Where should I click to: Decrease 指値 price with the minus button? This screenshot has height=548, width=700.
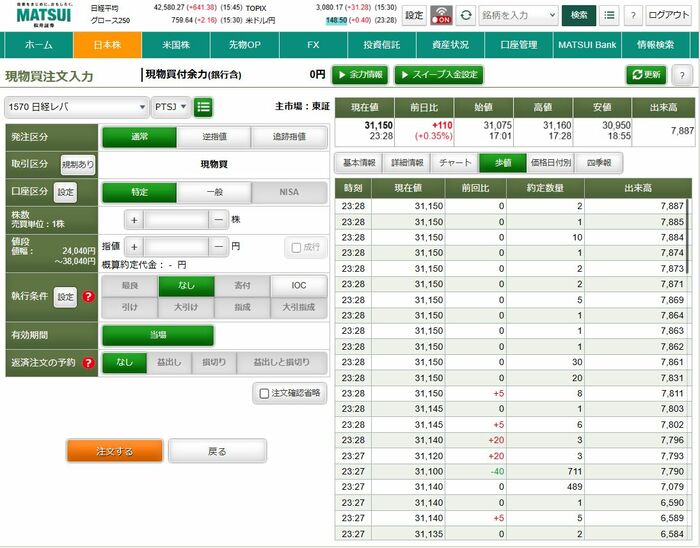coord(218,246)
